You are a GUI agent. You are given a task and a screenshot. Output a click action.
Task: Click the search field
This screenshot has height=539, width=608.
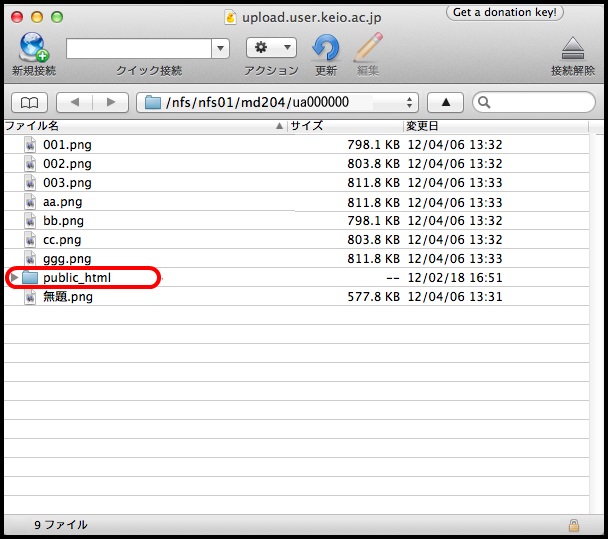pyautogui.click(x=541, y=102)
